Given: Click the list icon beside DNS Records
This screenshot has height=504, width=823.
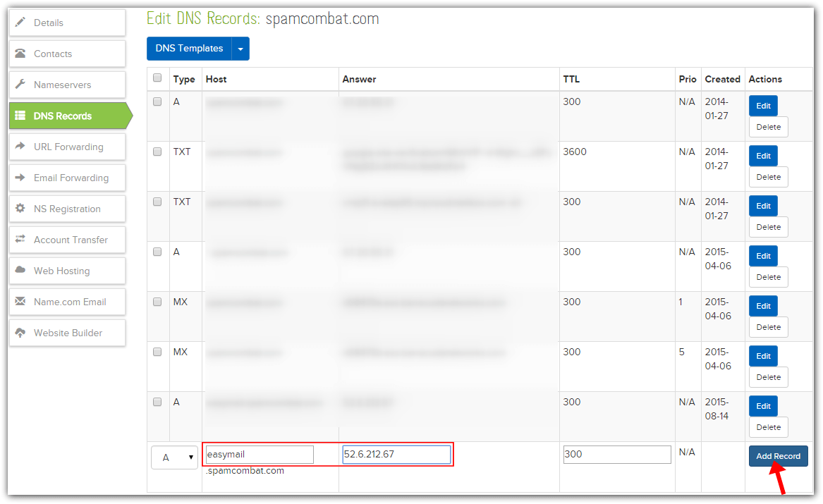Looking at the screenshot, I should tap(20, 116).
